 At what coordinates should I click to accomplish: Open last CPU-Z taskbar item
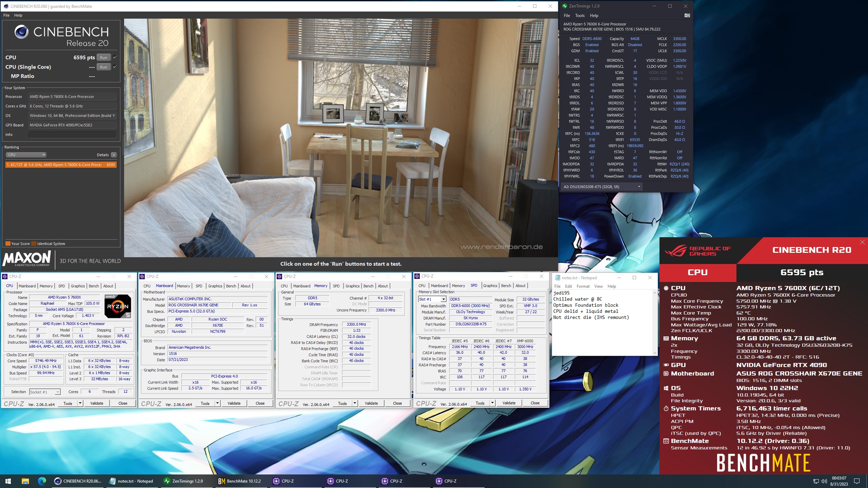click(458, 481)
